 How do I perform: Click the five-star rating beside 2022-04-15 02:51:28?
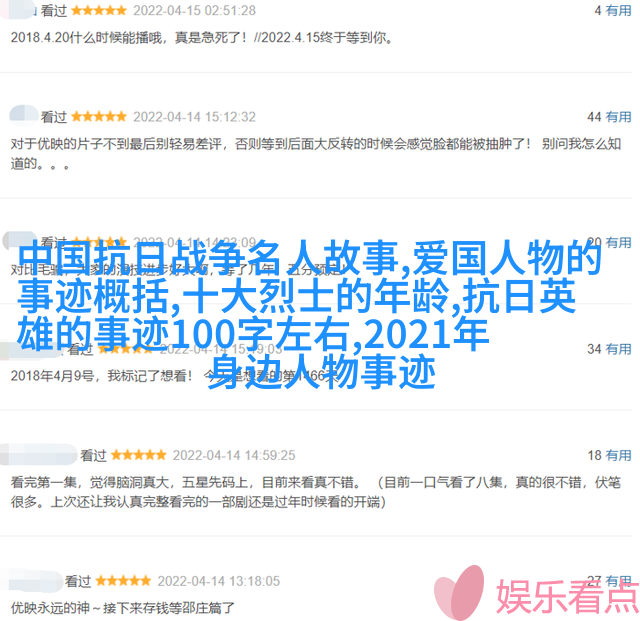(99, 11)
